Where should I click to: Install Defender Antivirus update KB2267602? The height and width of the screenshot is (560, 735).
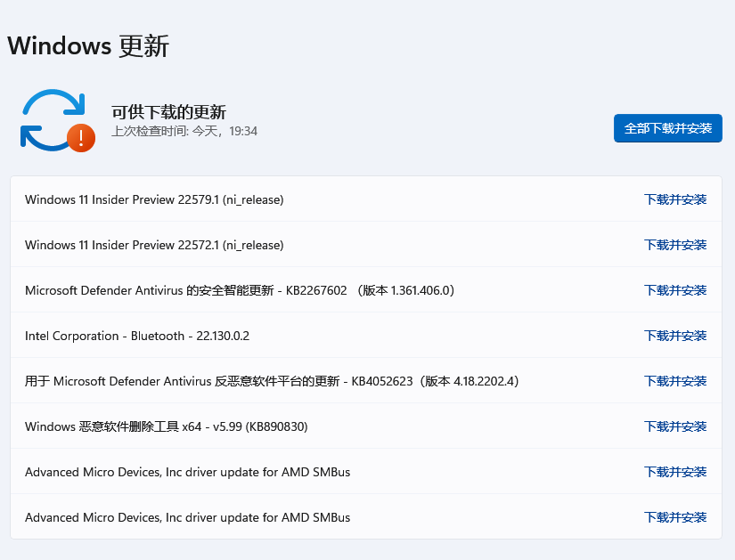674,290
